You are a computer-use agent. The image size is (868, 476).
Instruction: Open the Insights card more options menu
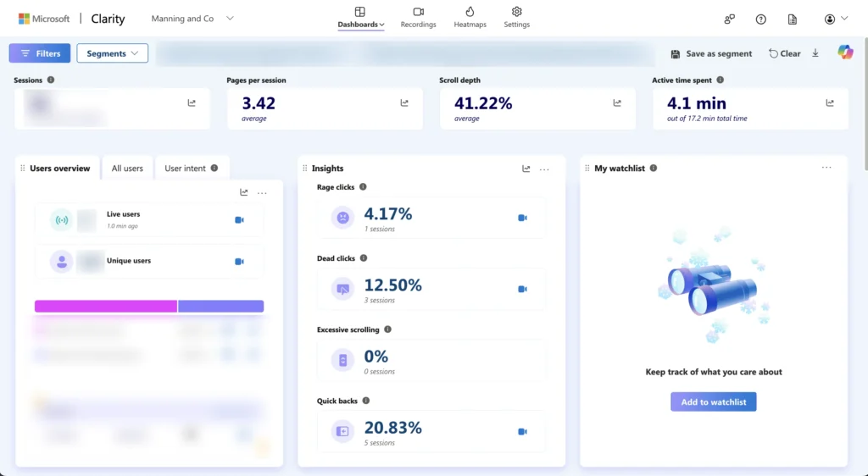544,169
